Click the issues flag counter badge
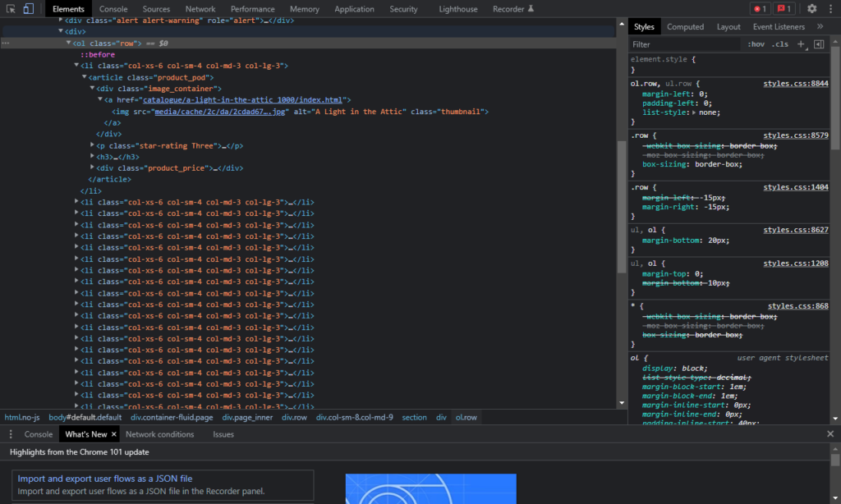The image size is (841, 504). 784,9
